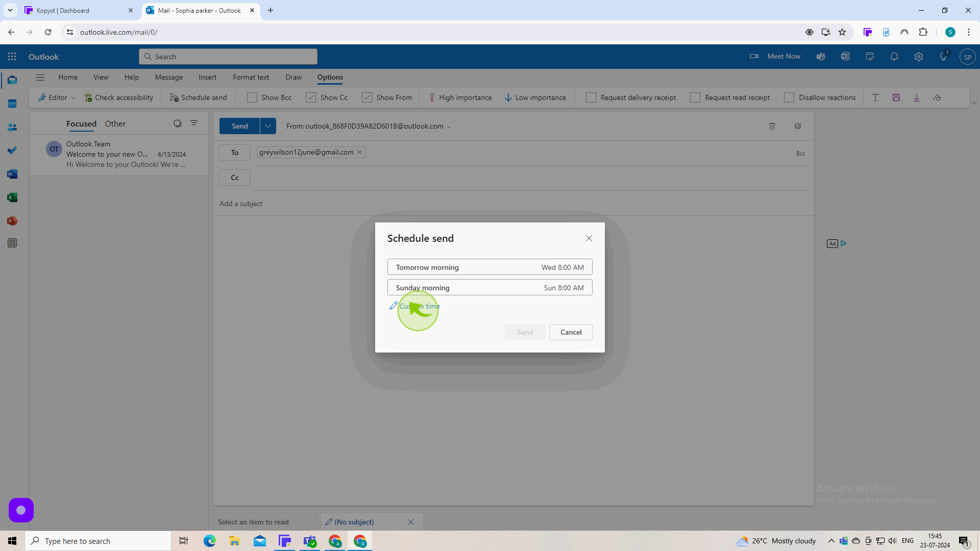Enable Request read receipt checkbox
Image resolution: width=980 pixels, height=551 pixels.
(695, 97)
